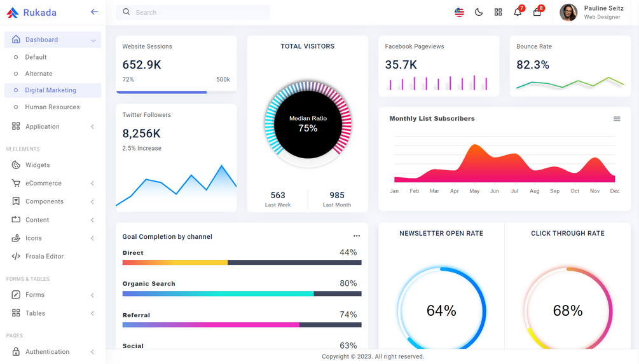Click the Bounce Rate sparkline
Screen dimensions: 639x364
coord(570,83)
